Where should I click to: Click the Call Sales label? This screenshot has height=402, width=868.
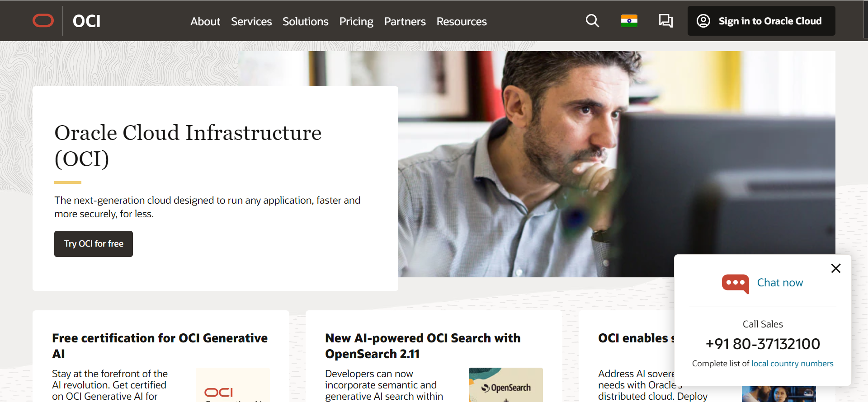click(x=763, y=324)
